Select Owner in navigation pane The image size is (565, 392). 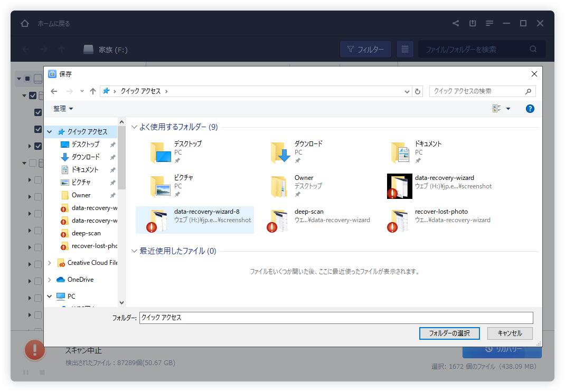coord(81,195)
